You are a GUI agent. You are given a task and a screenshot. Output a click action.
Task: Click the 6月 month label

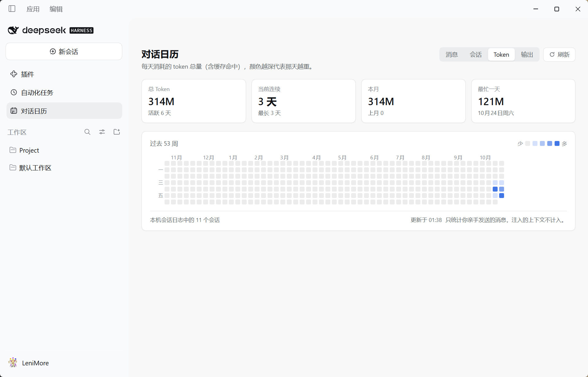point(374,158)
